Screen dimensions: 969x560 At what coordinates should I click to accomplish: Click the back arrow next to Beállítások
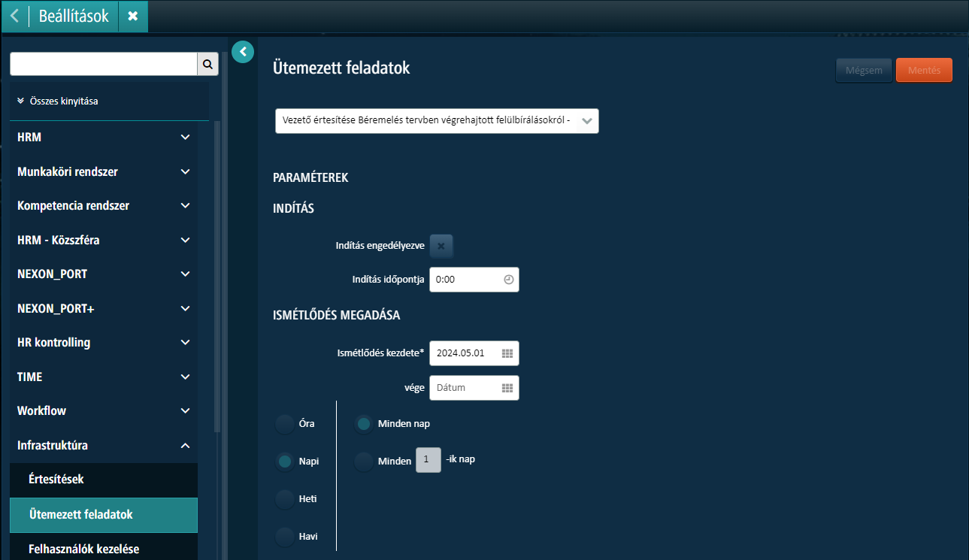pos(14,16)
